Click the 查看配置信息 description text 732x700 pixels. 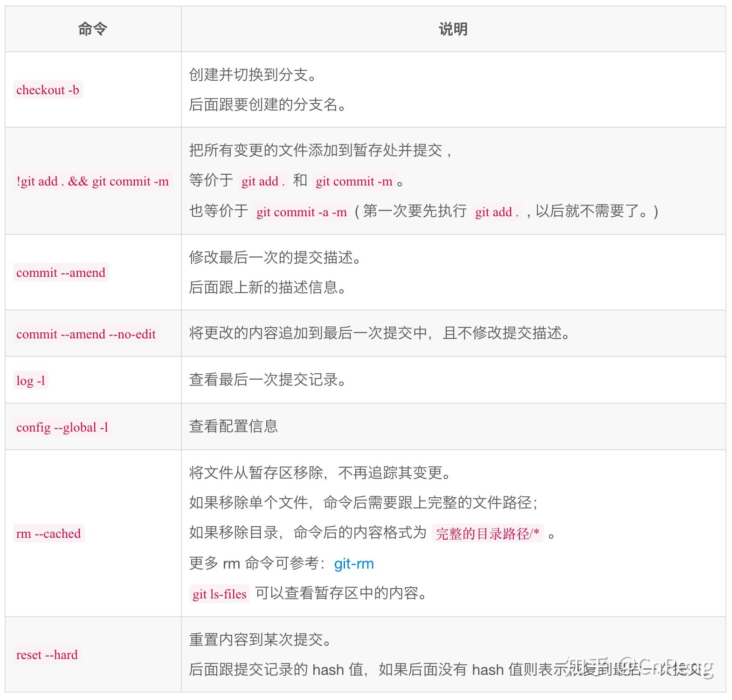[x=233, y=426]
